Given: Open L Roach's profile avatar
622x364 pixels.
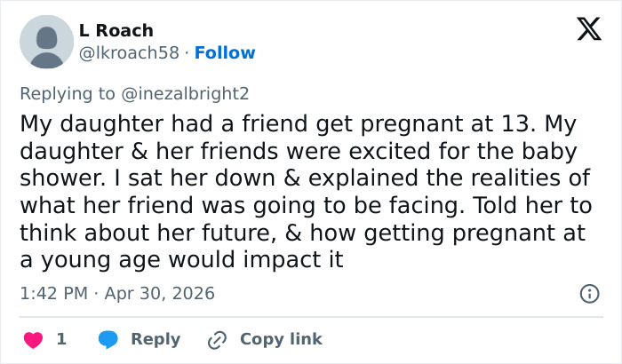Looking at the screenshot, I should click(46, 42).
